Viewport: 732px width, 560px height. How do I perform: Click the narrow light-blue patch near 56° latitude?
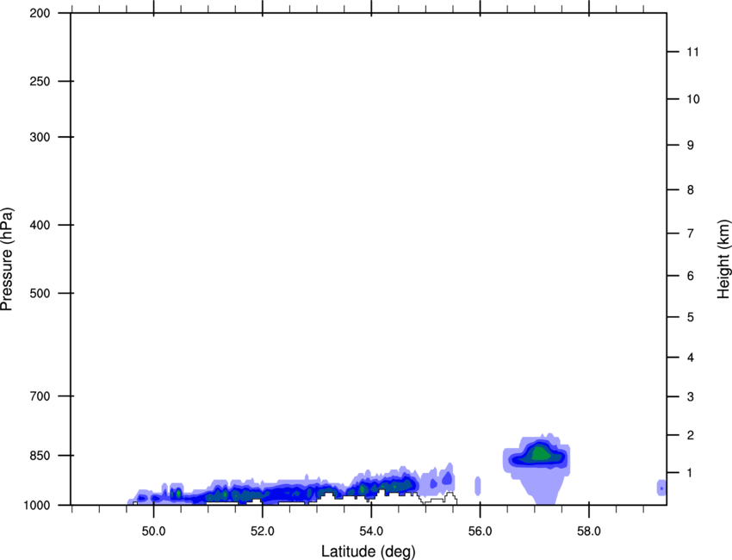[x=478, y=486]
